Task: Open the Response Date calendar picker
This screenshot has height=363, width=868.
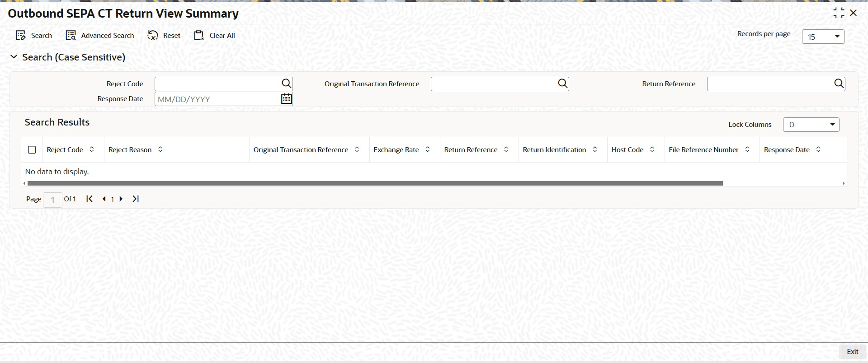Action: coord(287,98)
